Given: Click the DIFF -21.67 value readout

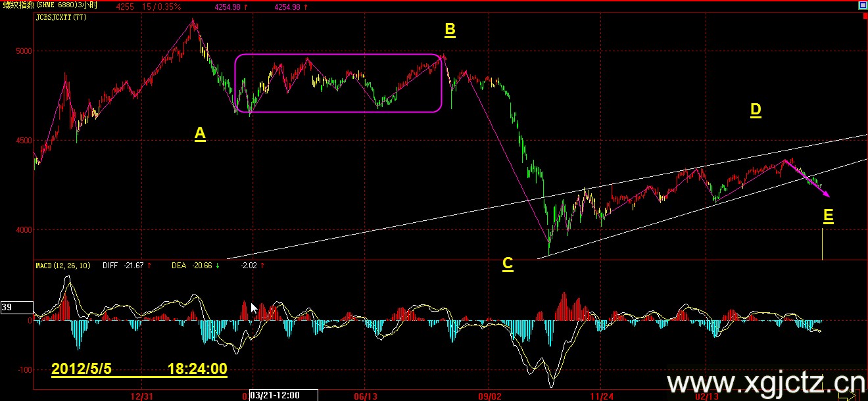Looking at the screenshot, I should (126, 265).
